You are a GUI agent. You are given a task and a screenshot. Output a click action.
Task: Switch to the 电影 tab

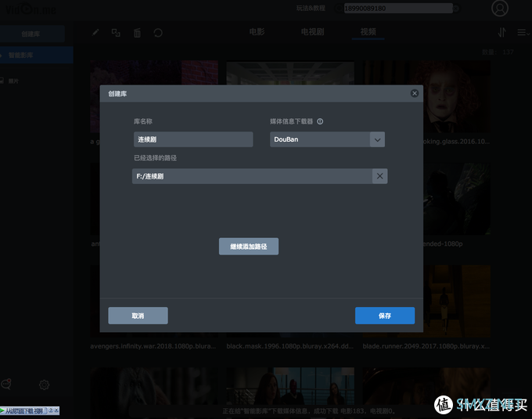[257, 32]
